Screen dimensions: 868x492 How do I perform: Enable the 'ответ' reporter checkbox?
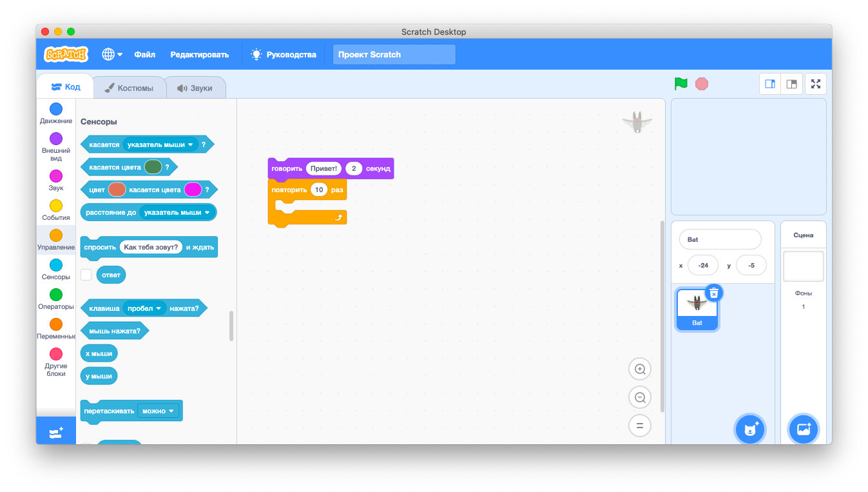pyautogui.click(x=86, y=275)
